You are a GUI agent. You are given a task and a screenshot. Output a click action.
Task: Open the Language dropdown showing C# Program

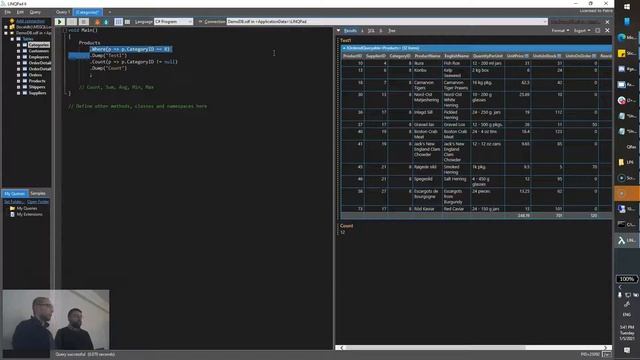point(173,22)
